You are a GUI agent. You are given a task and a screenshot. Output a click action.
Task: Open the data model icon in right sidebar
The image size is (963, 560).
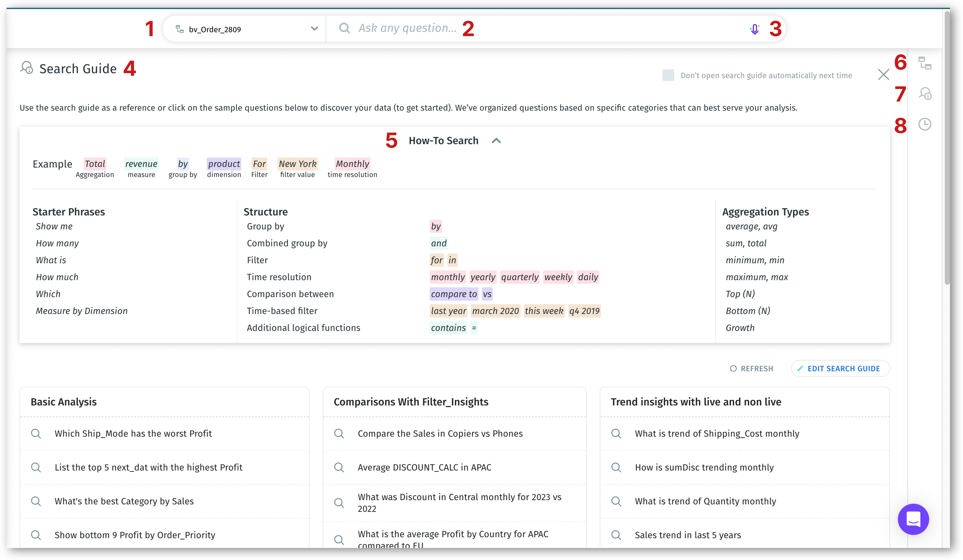[x=925, y=63]
